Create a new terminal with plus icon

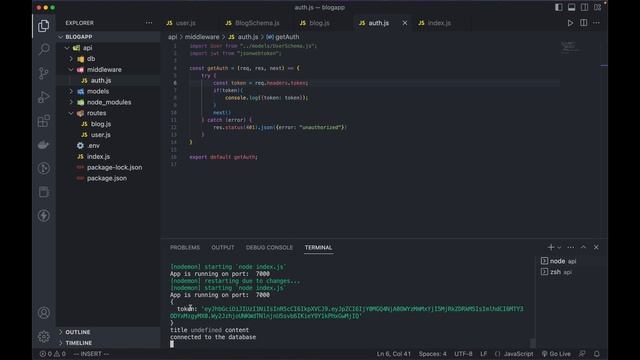click(x=551, y=247)
